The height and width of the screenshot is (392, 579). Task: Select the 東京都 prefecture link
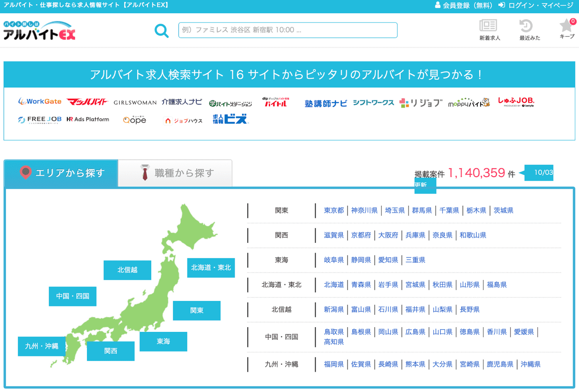pyautogui.click(x=334, y=210)
